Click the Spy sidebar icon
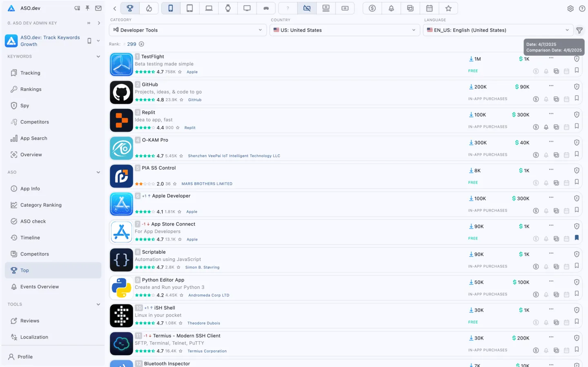Viewport: 588px width, 367px height. point(13,105)
